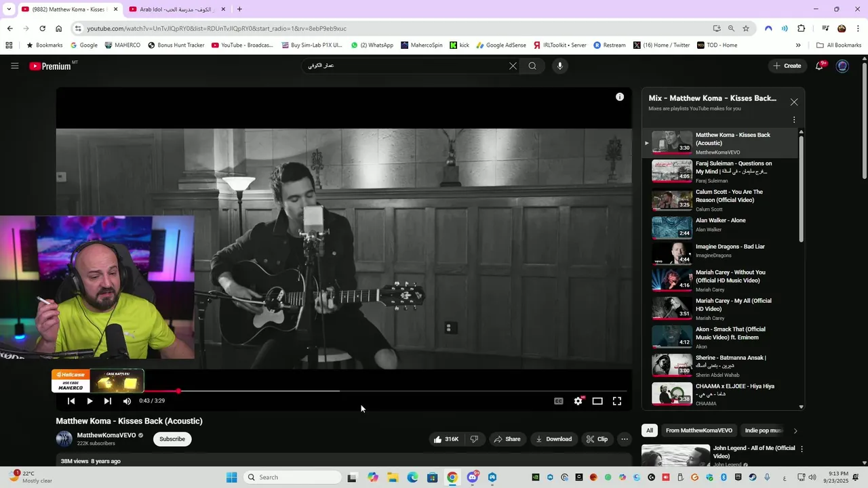Open the WhatsApp bookmark

372,45
